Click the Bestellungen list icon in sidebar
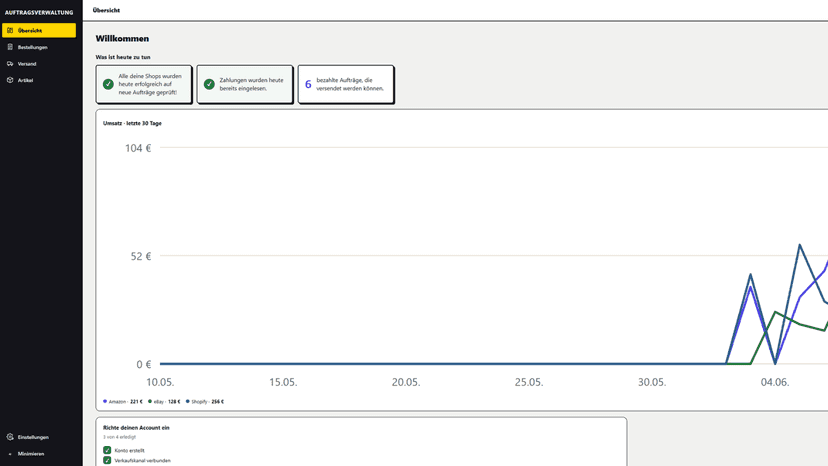828x466 pixels. [10, 47]
